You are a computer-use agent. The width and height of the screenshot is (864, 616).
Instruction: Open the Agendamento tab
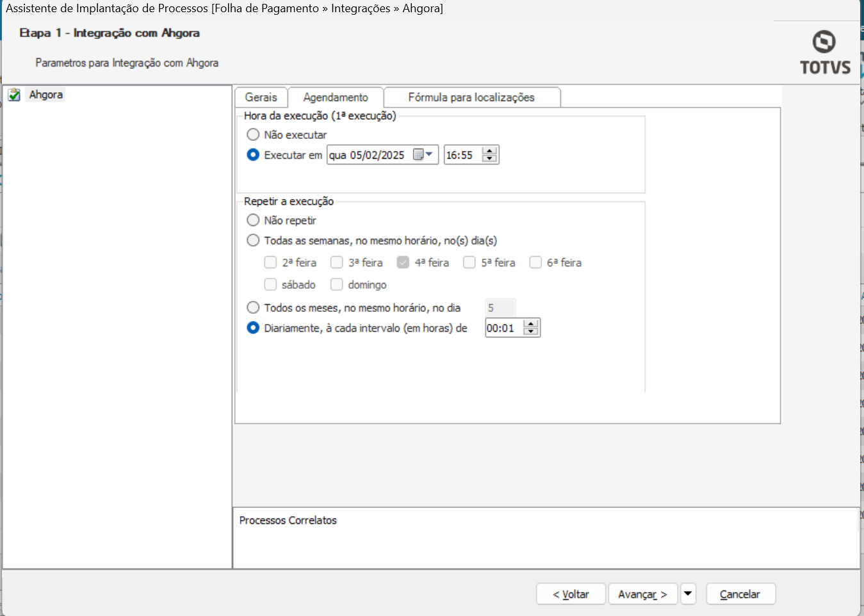click(336, 97)
